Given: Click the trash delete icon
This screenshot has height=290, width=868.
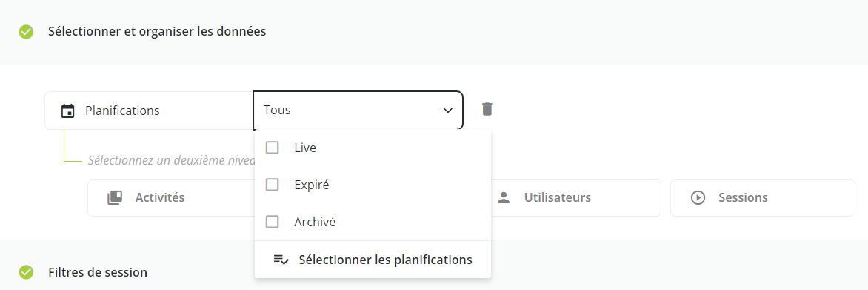Looking at the screenshot, I should pyautogui.click(x=487, y=109).
